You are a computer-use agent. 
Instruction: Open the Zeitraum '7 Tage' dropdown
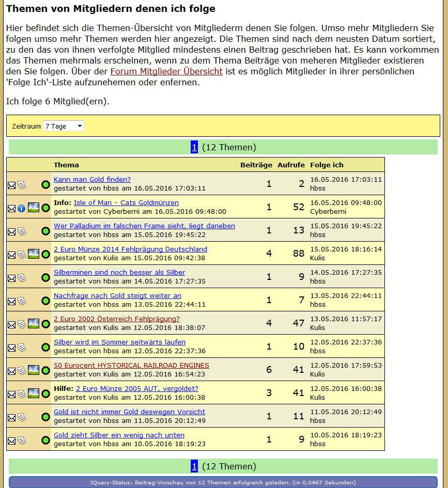[x=63, y=126]
